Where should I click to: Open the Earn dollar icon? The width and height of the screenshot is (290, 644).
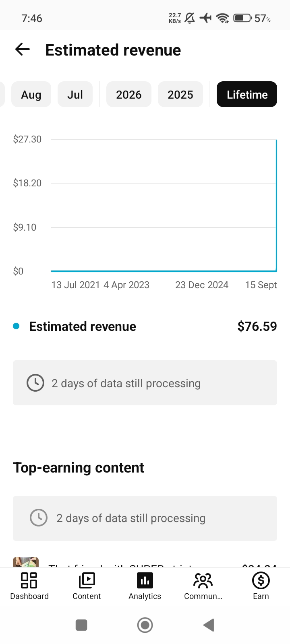point(261,580)
